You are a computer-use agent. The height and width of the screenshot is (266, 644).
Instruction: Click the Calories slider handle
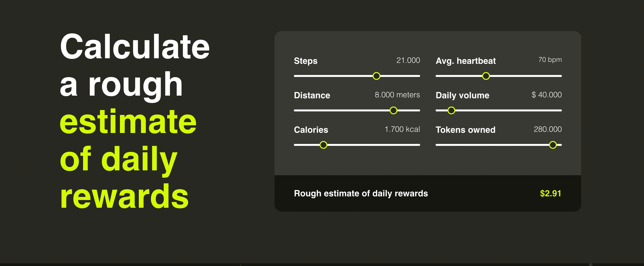click(323, 145)
